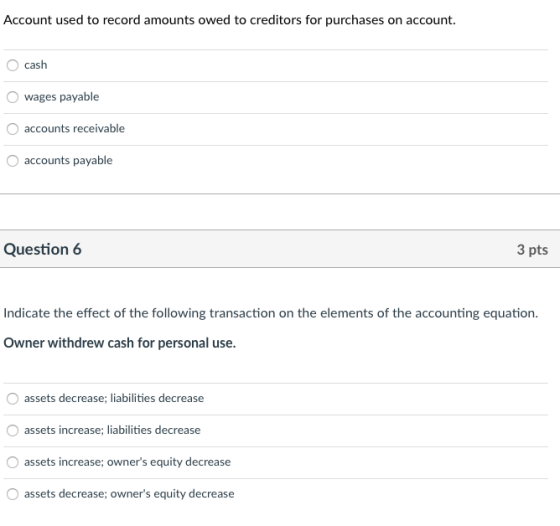Click the 'wages payable' answer label text
The image size is (560, 526).
pyautogui.click(x=62, y=97)
